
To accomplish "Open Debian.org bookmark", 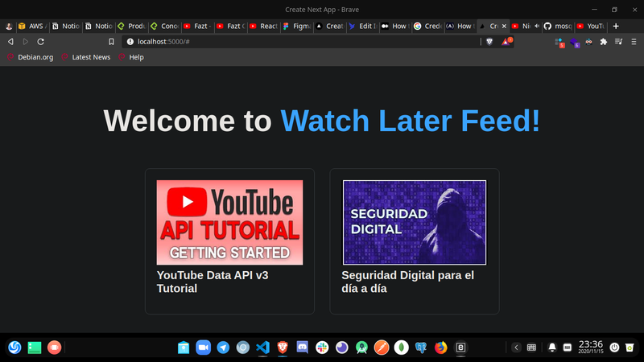I will (31, 57).
